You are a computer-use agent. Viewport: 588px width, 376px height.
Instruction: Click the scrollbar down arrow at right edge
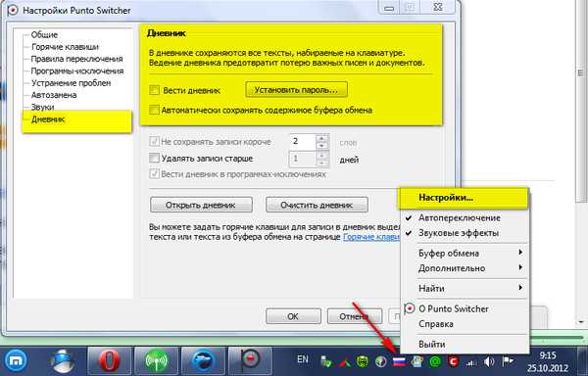(581, 321)
